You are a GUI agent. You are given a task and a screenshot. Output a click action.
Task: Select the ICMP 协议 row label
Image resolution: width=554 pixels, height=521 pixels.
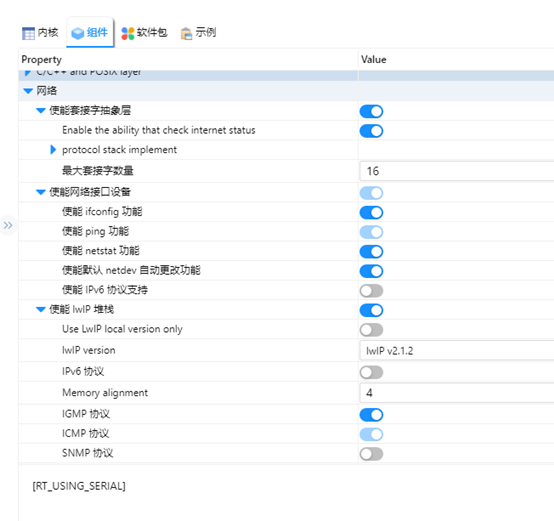[86, 433]
